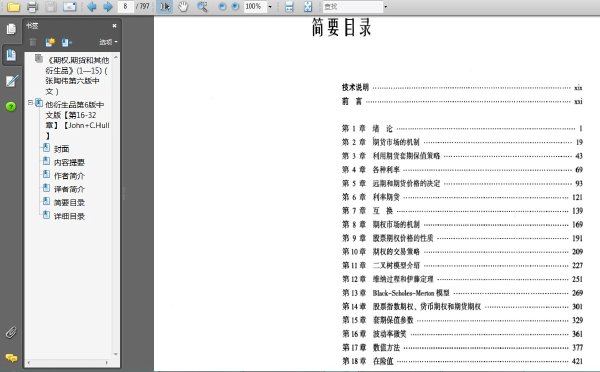600x372 pixels.
Task: Click 第 18 章 在险值 entry
Action: (x=462, y=361)
